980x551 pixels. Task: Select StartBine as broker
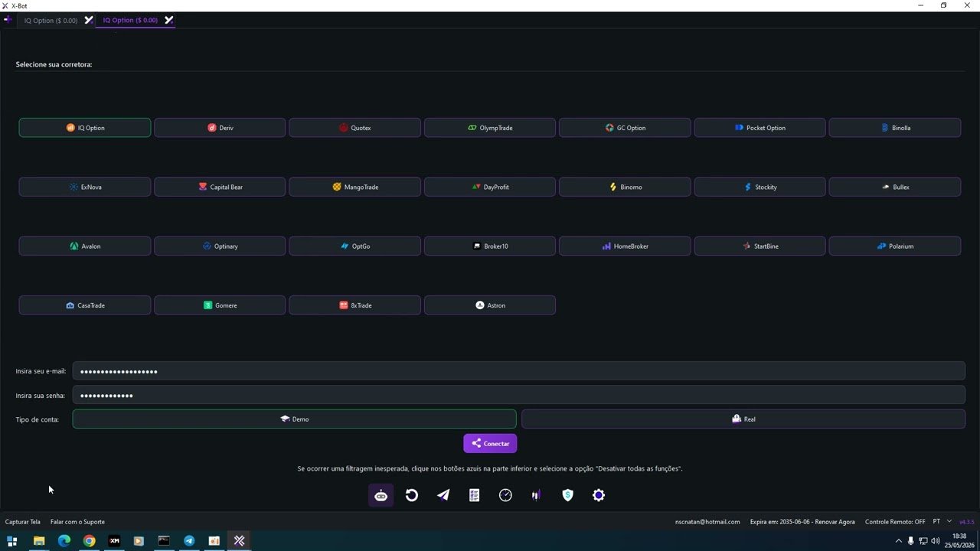click(759, 246)
